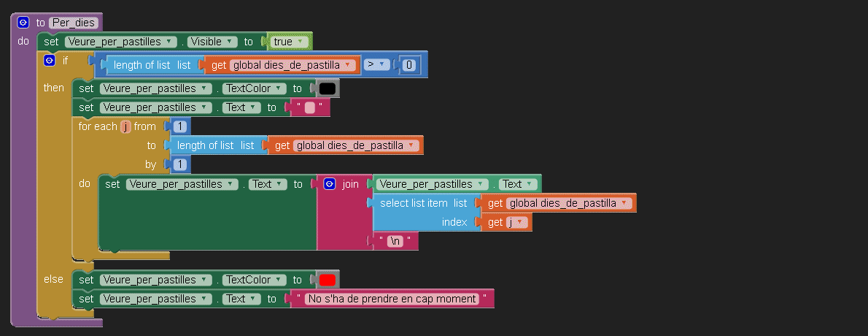The image size is (868, 336).
Task: Click the \n newline text string
Action: (x=395, y=241)
